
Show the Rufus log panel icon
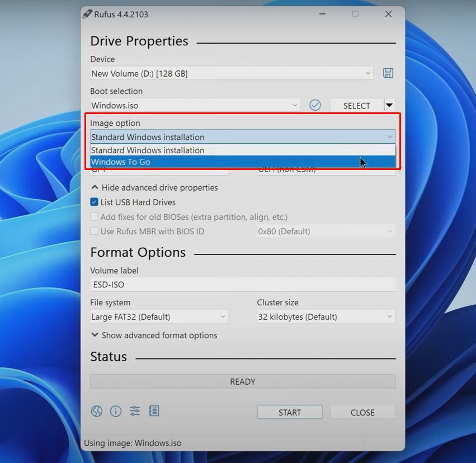(x=153, y=411)
